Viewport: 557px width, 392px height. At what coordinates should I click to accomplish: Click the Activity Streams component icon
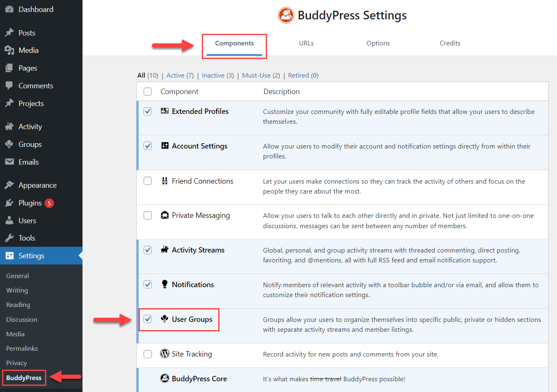click(165, 250)
